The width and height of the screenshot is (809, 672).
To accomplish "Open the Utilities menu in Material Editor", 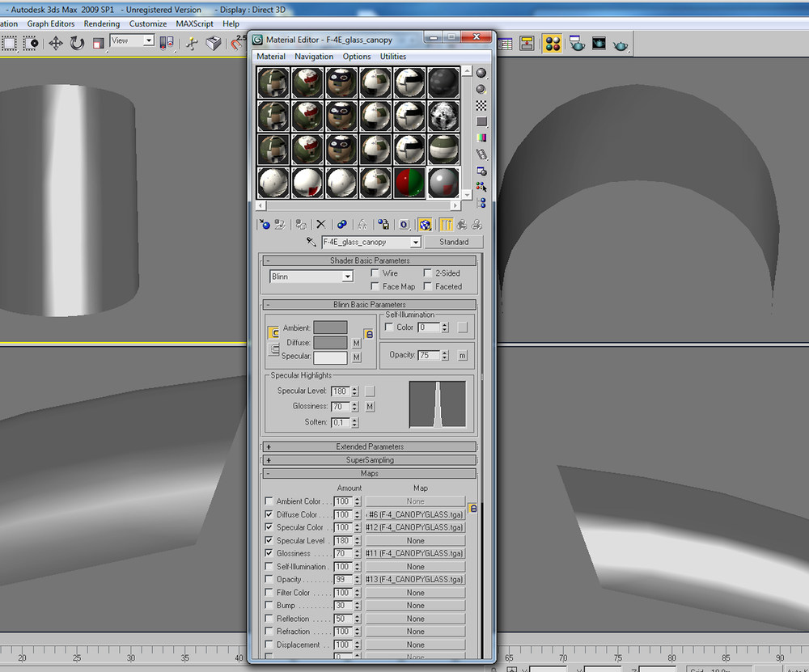I will (393, 57).
